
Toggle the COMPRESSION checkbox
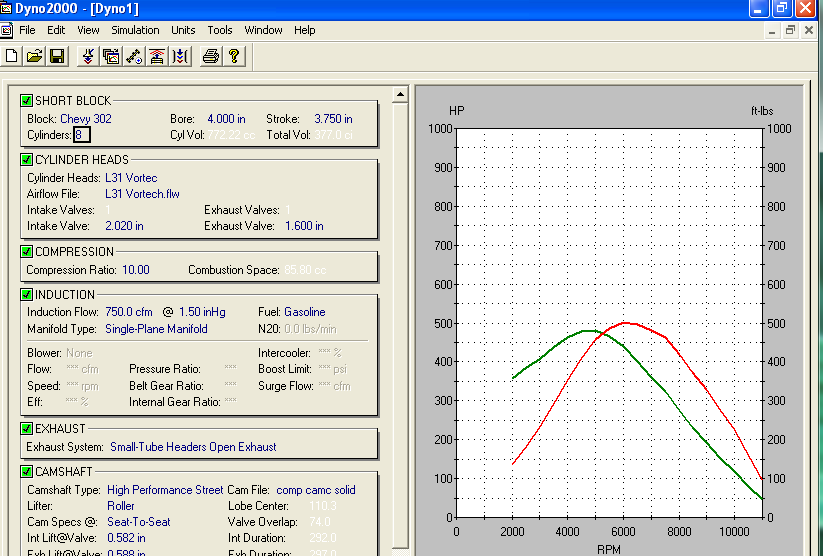[26, 251]
